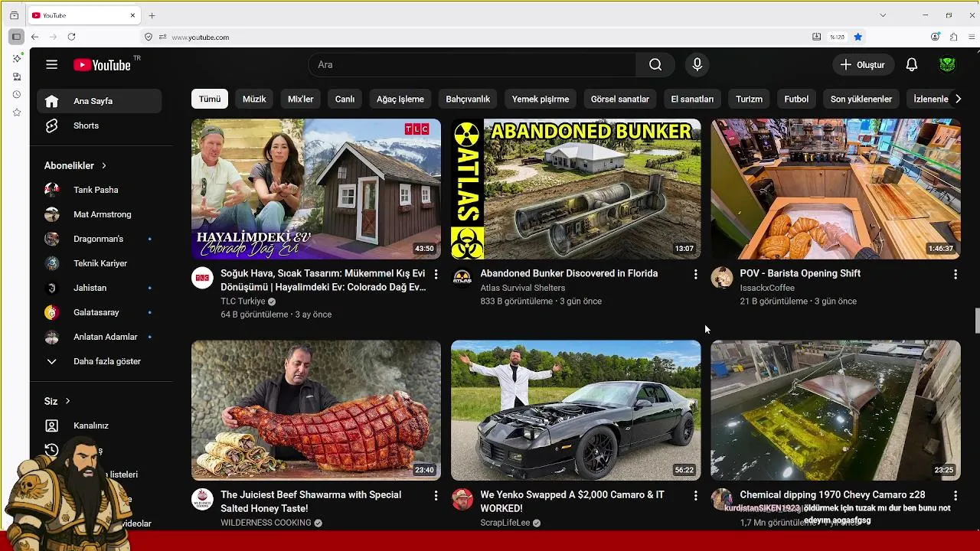Toggle the browser sidebar panel icon
This screenshot has width=980, height=551.
coord(16,37)
